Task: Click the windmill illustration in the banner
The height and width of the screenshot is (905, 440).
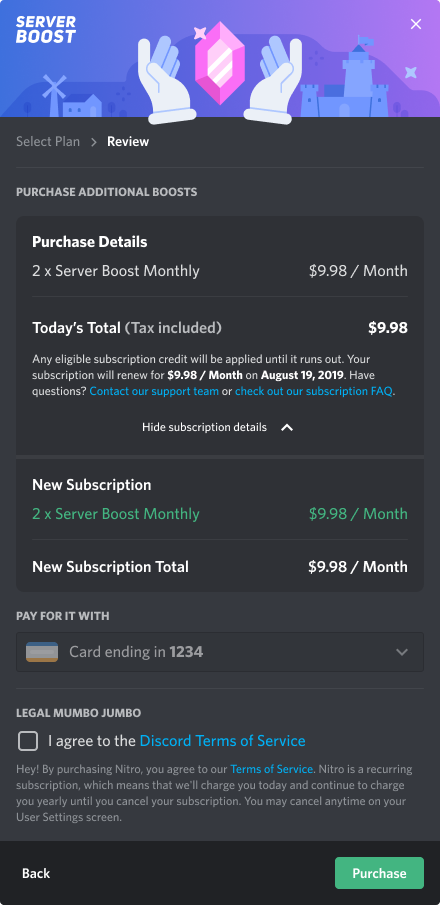Action: pos(55,95)
